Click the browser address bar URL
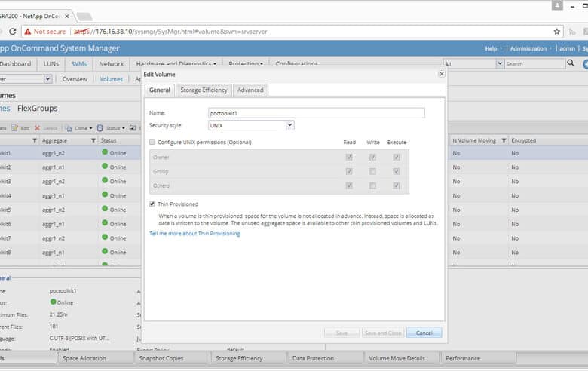The width and height of the screenshot is (588, 371). click(170, 32)
